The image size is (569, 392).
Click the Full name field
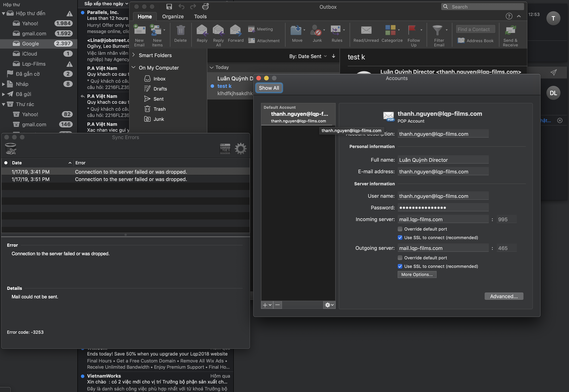[443, 160]
